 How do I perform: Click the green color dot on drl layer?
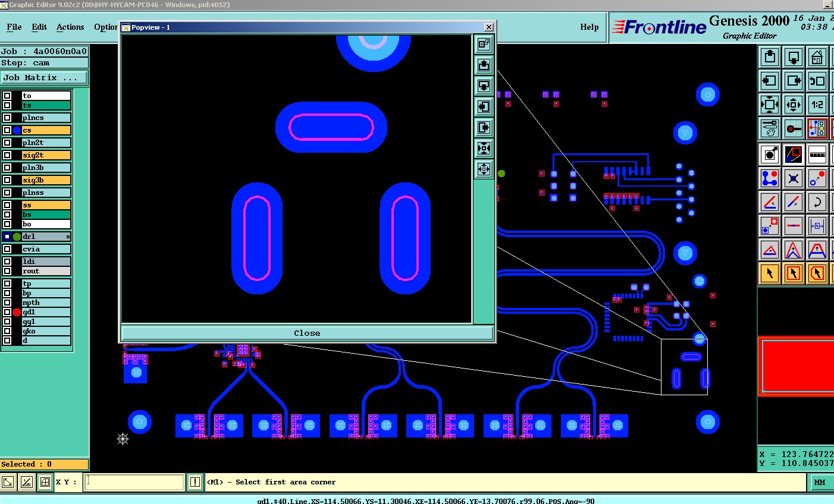coord(17,237)
